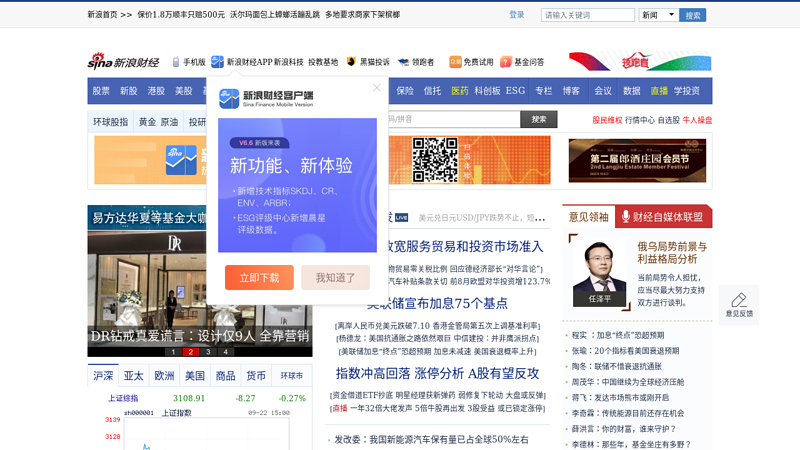Click the microphone icon beside 财经自媒体联盟
Image resolution: width=800 pixels, height=450 pixels.
pos(626,217)
